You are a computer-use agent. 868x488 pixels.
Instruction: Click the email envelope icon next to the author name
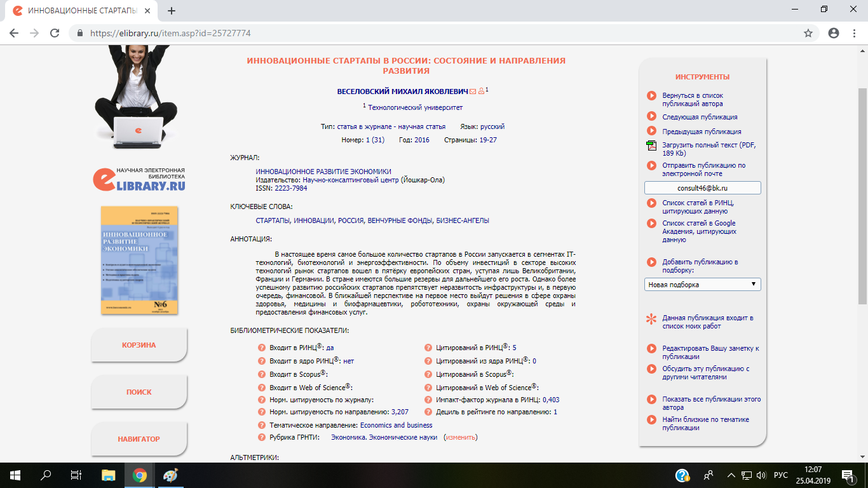coord(473,91)
